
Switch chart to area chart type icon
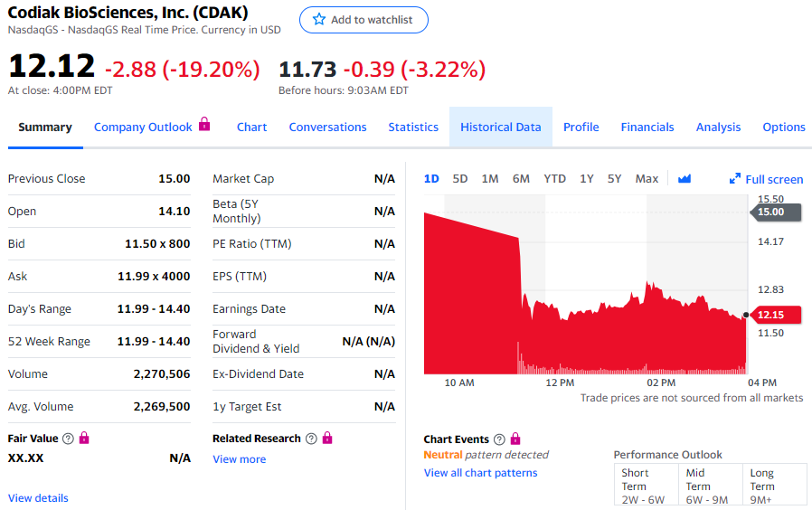pos(685,179)
